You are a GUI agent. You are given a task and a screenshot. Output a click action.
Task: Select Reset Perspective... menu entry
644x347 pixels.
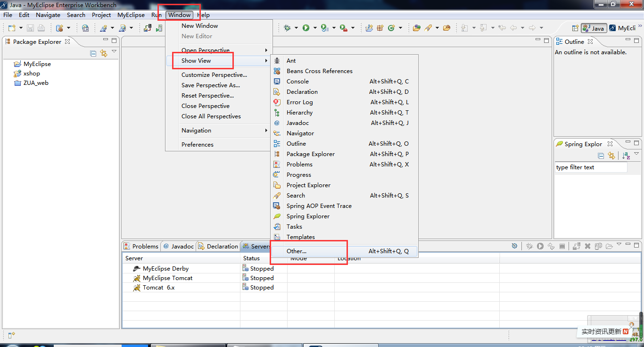(x=207, y=96)
